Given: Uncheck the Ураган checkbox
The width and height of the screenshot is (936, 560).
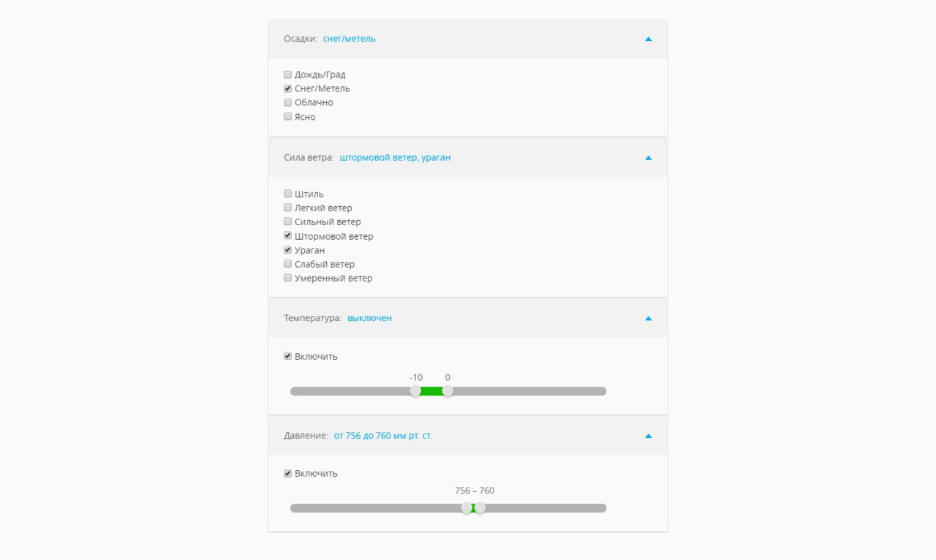Looking at the screenshot, I should pyautogui.click(x=287, y=250).
